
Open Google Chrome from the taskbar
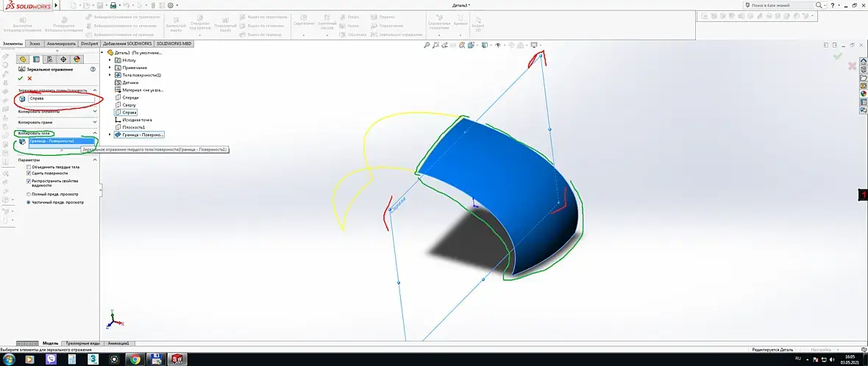pos(135,359)
